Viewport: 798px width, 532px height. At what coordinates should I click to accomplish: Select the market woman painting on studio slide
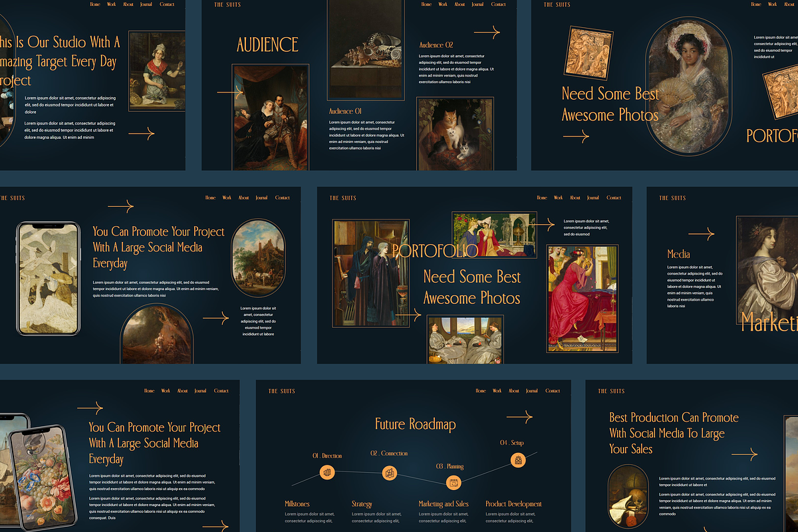pos(156,70)
